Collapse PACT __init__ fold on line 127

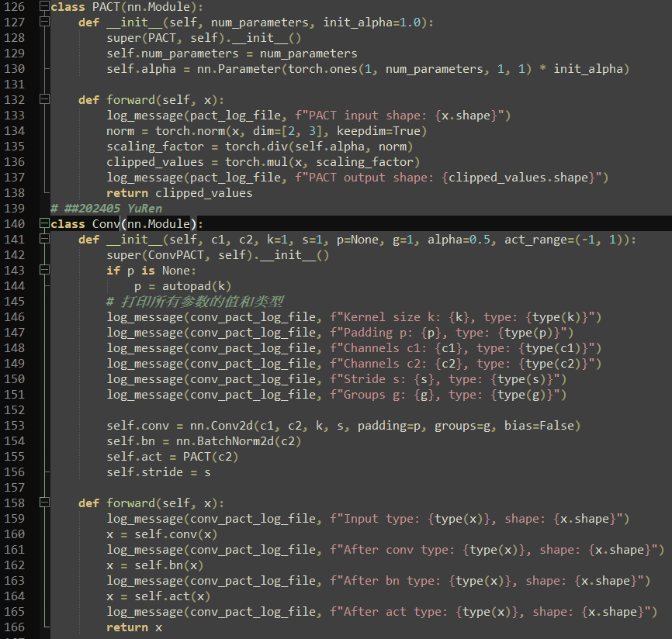(44, 22)
